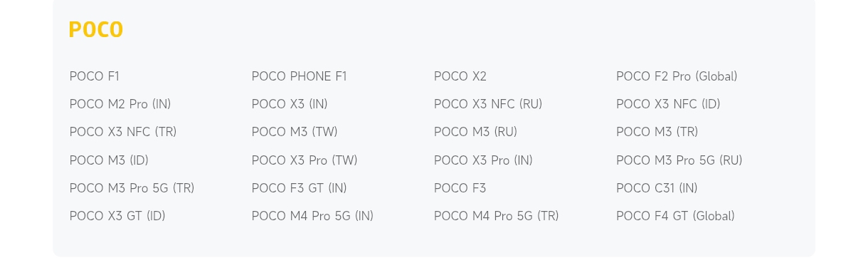Click POCO M3 (ID) entry
Screen dimensions: 868x258
tap(109, 160)
